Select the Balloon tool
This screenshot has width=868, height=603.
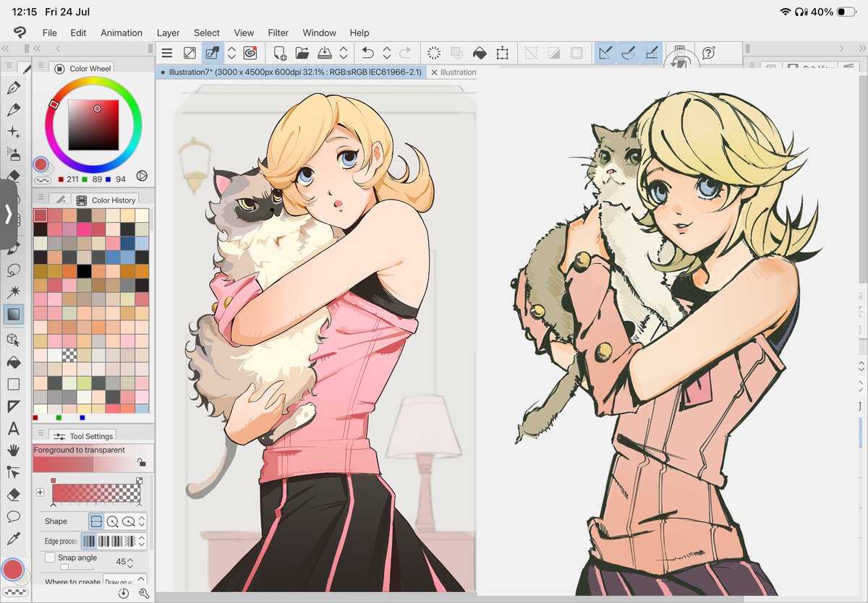[x=13, y=516]
